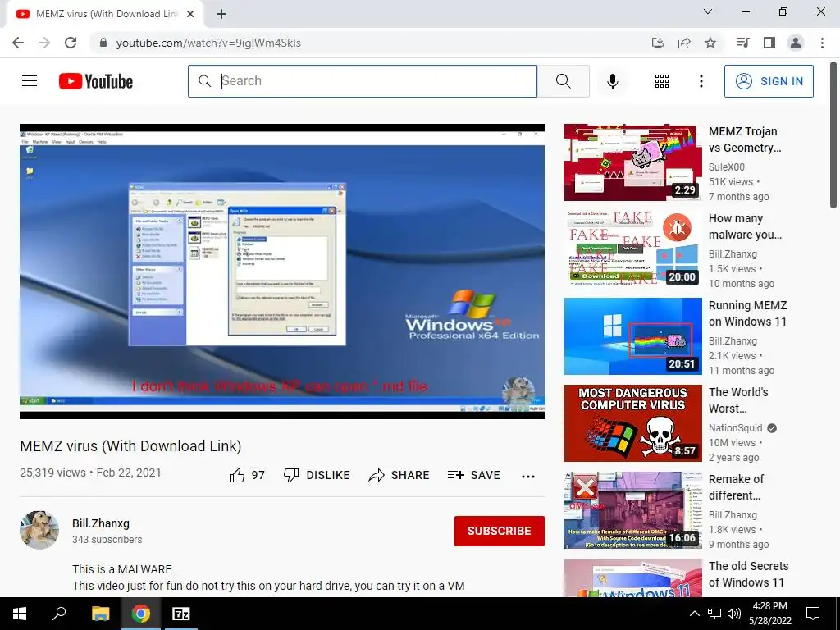Open Bill.Zhanxg channel avatar
840x630 pixels.
tap(39, 530)
